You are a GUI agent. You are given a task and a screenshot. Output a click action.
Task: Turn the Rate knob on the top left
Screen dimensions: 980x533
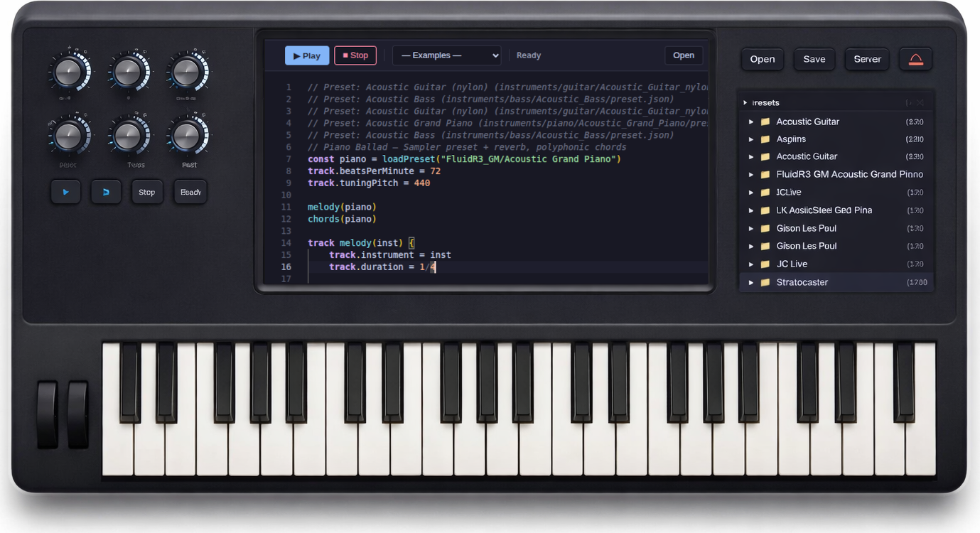pos(69,71)
